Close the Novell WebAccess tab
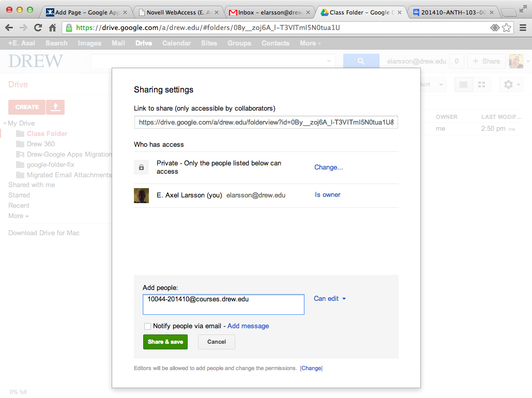 (217, 12)
